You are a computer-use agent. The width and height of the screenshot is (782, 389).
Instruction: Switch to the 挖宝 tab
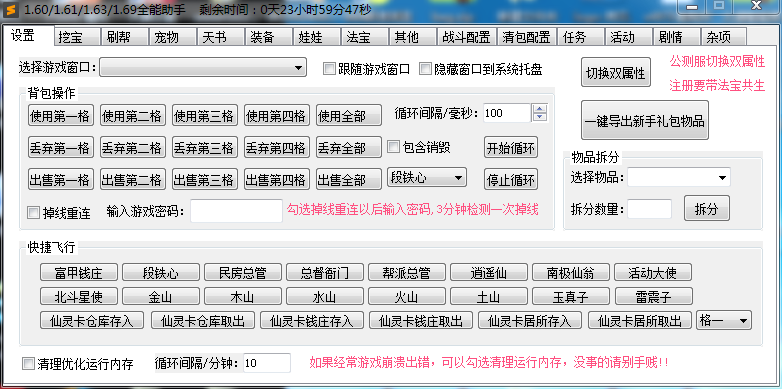coord(77,37)
